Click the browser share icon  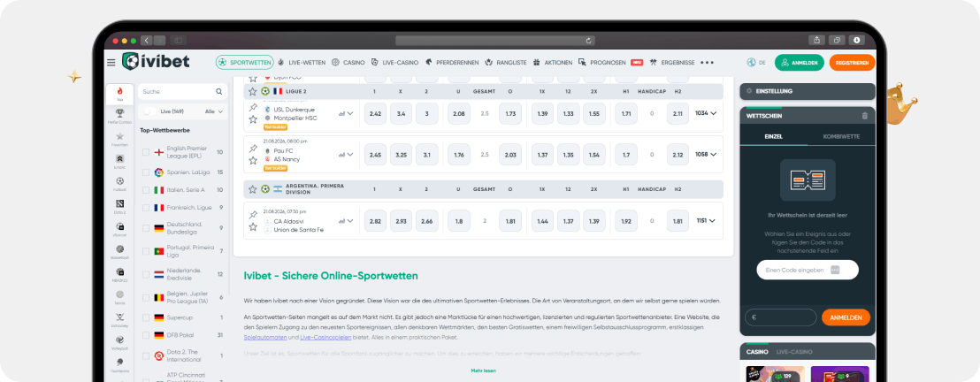tap(816, 40)
